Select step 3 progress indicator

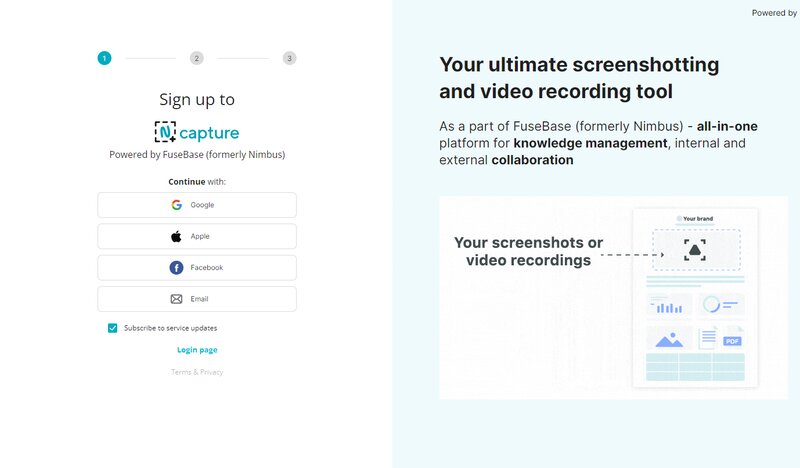click(x=289, y=58)
